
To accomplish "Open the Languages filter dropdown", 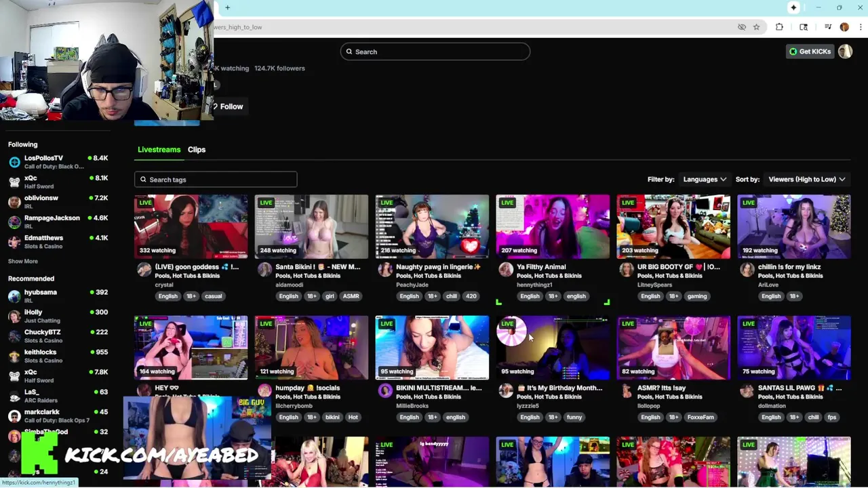I will pos(705,180).
